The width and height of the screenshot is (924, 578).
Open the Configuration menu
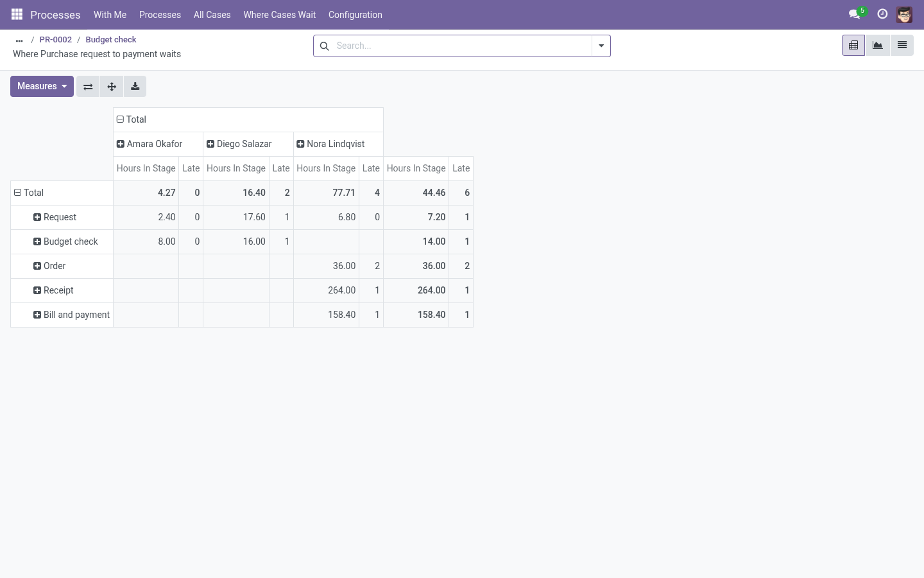tap(355, 15)
